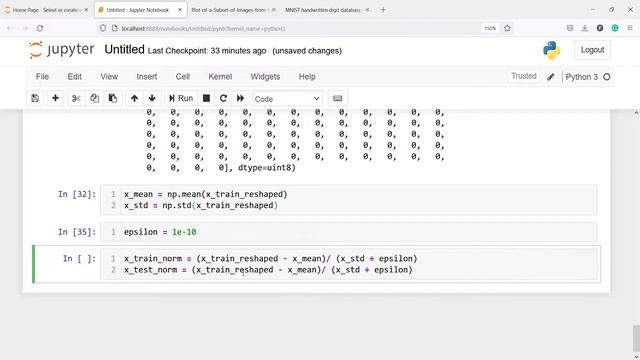
Task: Interrupt the kernel with stop icon
Action: [207, 98]
